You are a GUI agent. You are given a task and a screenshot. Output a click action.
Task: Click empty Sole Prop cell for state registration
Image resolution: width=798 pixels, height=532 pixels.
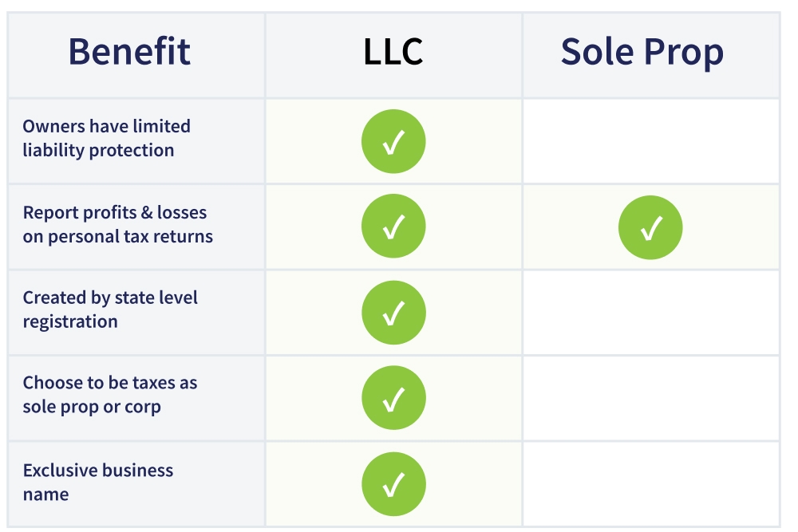click(x=650, y=313)
